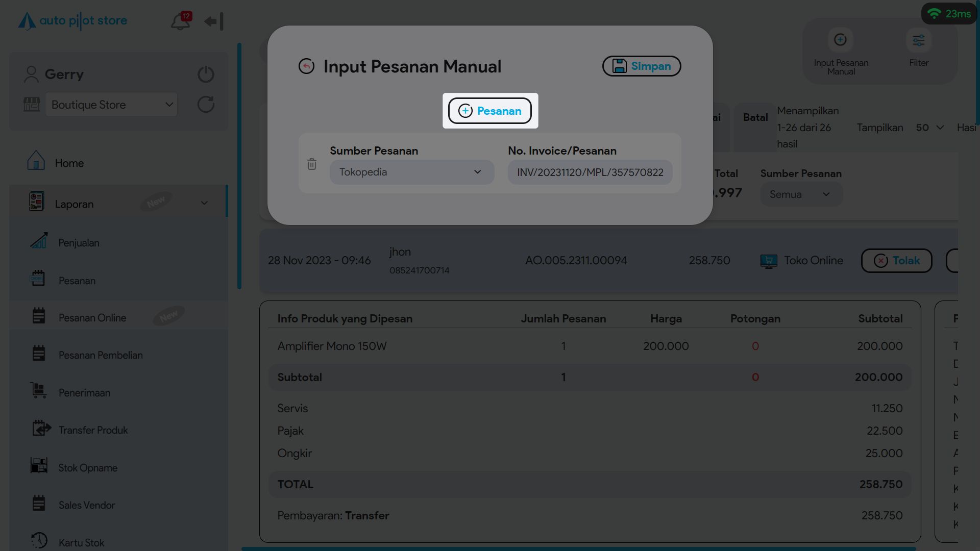The height and width of the screenshot is (551, 980).
Task: Click the Simpan button
Action: pyautogui.click(x=642, y=66)
